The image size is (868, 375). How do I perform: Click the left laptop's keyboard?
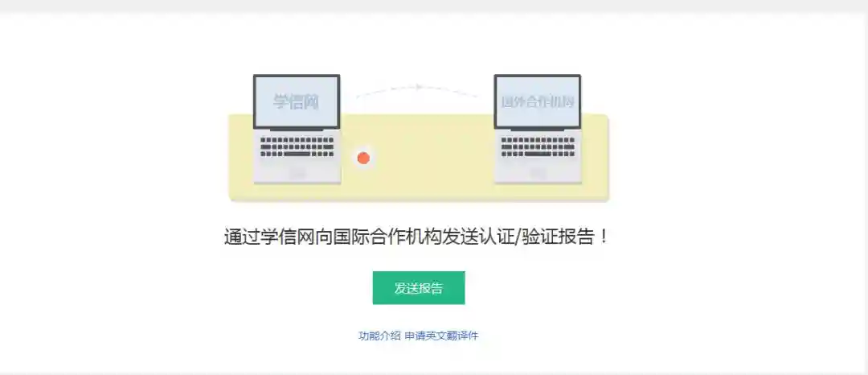click(297, 146)
